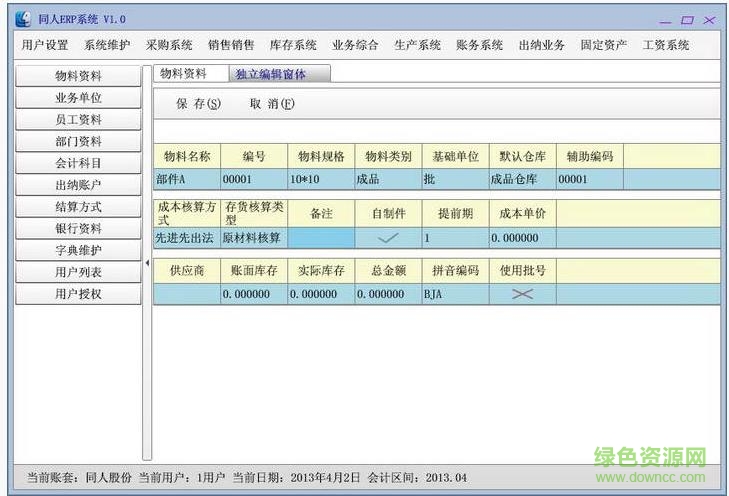Select 银行资料 in the left sidebar

coord(78,229)
